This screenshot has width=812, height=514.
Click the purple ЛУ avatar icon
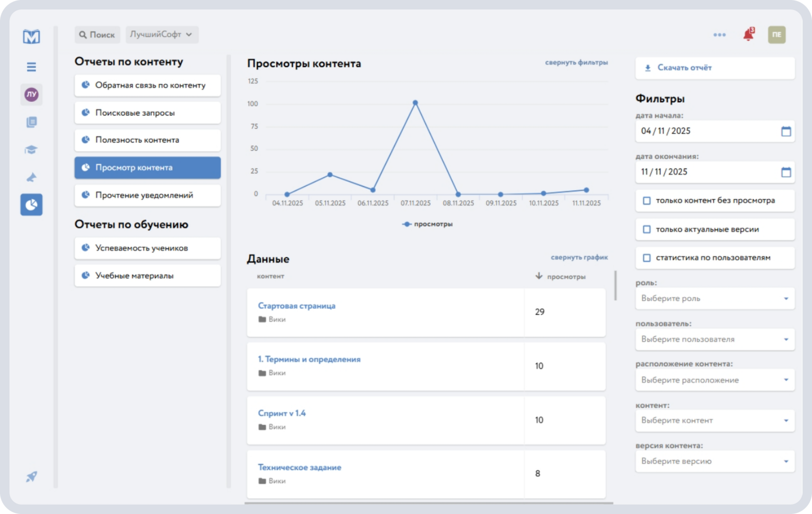pos(31,94)
